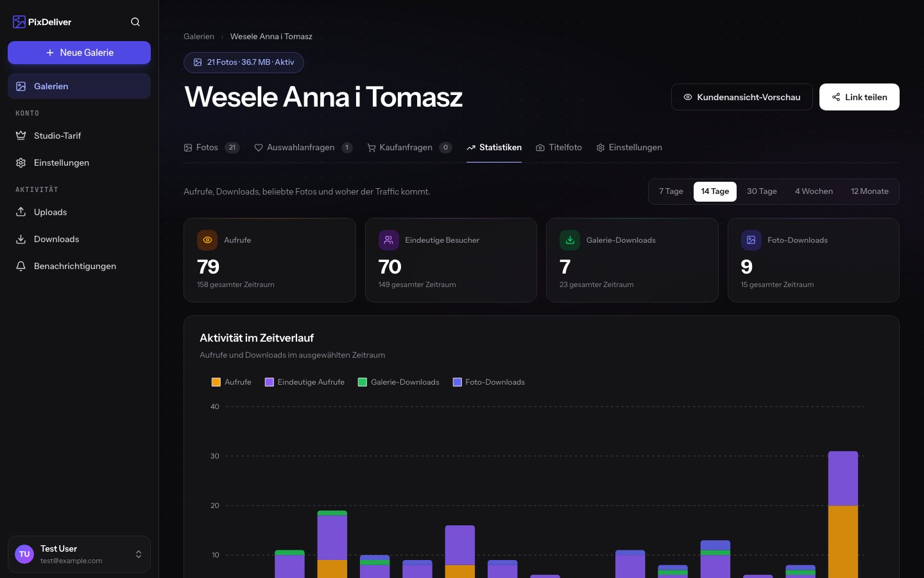This screenshot has height=578, width=924.
Task: Switch to the Kaufanfragen tab
Action: (x=409, y=148)
